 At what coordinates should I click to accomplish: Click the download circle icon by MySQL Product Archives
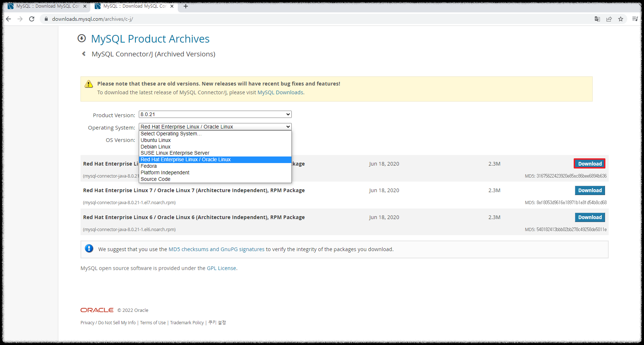(x=82, y=38)
